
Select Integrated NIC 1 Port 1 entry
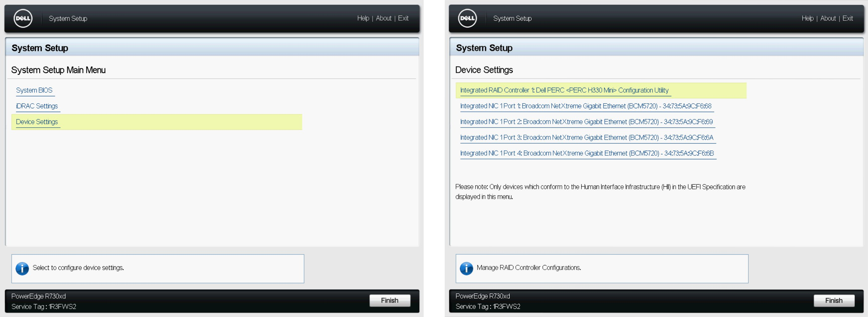[586, 106]
